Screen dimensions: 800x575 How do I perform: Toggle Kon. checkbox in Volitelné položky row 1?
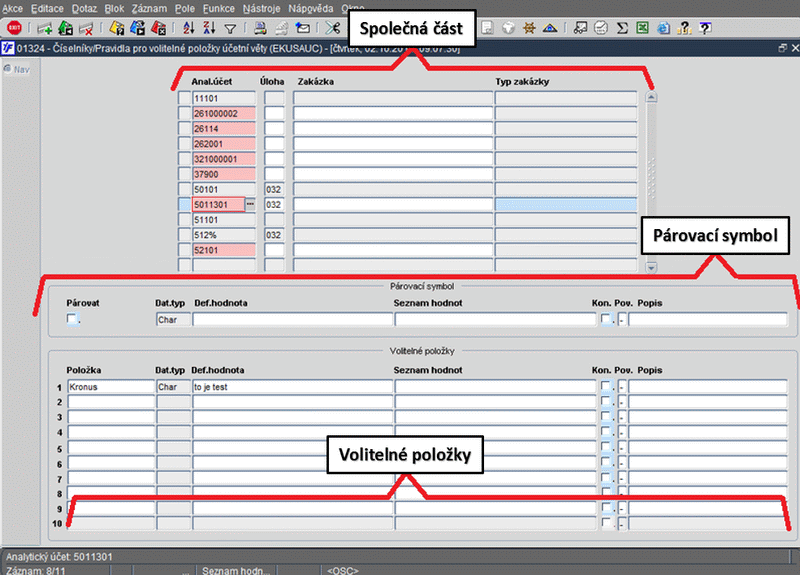point(606,386)
